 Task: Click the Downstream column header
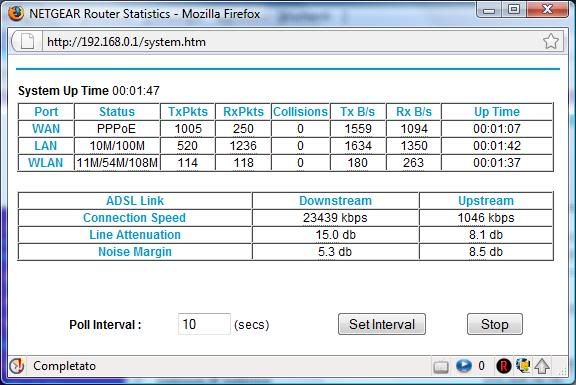(x=335, y=201)
